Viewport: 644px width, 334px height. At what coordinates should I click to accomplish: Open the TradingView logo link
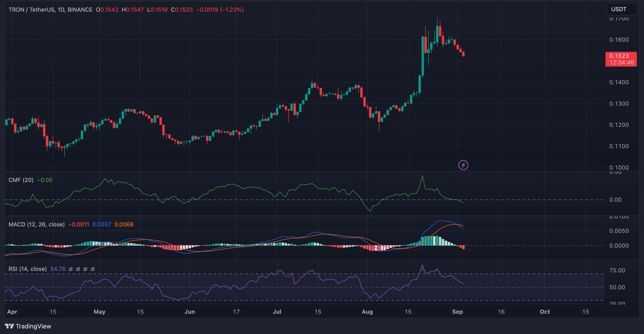pyautogui.click(x=28, y=326)
